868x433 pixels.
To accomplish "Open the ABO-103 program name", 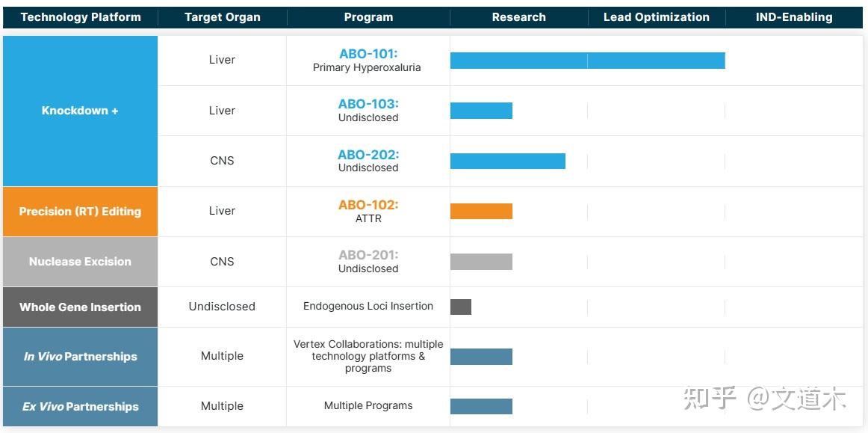I will coord(368,104).
